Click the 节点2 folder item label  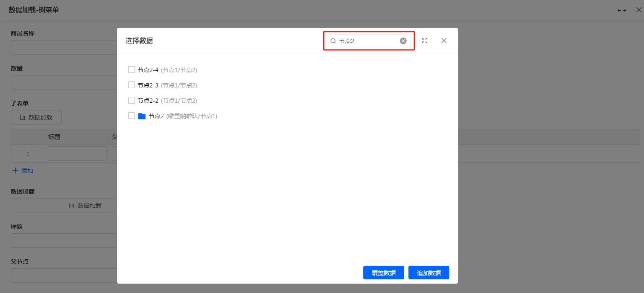[x=156, y=116]
